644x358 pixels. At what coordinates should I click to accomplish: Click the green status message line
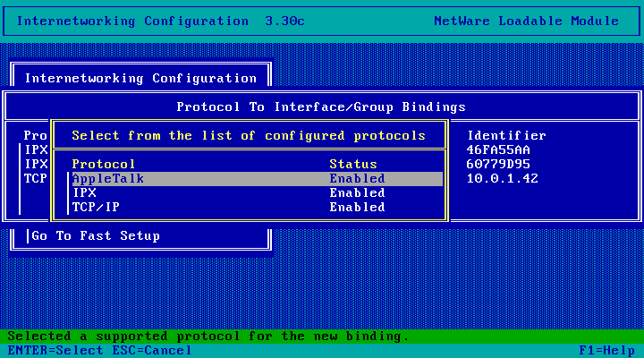322,337
